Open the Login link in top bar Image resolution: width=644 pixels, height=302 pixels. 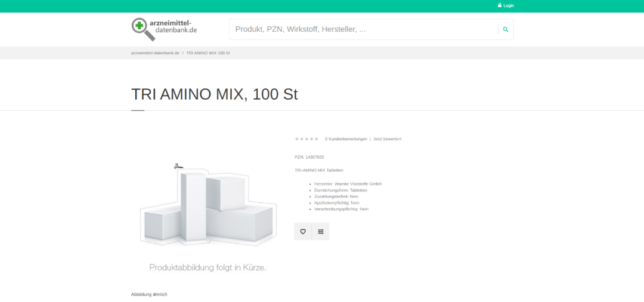pyautogui.click(x=506, y=5)
